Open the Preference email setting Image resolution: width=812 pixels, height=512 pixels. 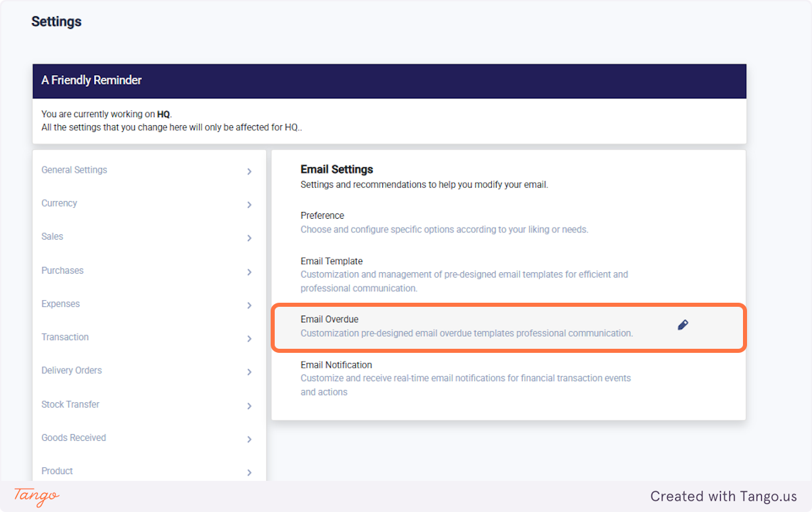(x=322, y=215)
